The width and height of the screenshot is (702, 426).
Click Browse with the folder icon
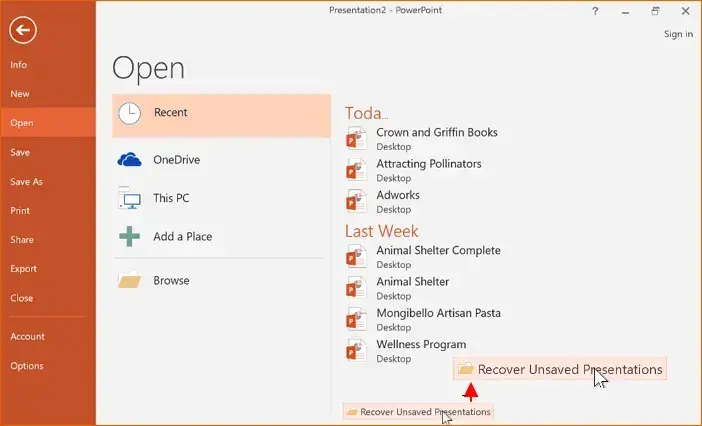click(221, 281)
